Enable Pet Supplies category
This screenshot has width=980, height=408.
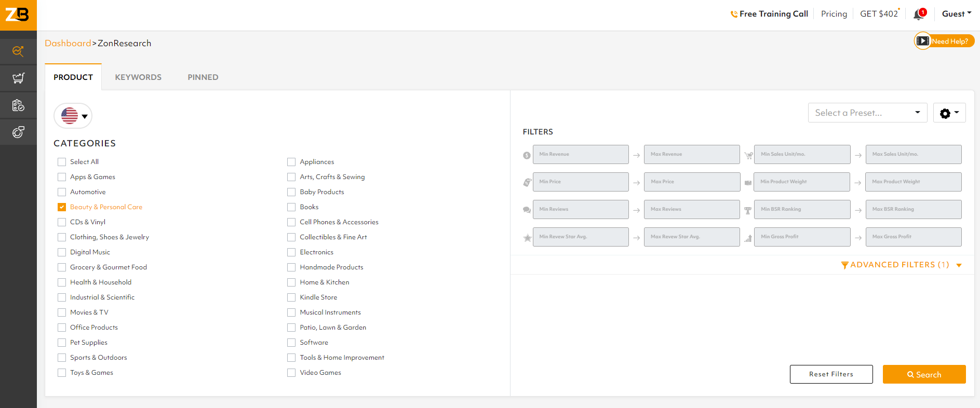[x=62, y=343]
